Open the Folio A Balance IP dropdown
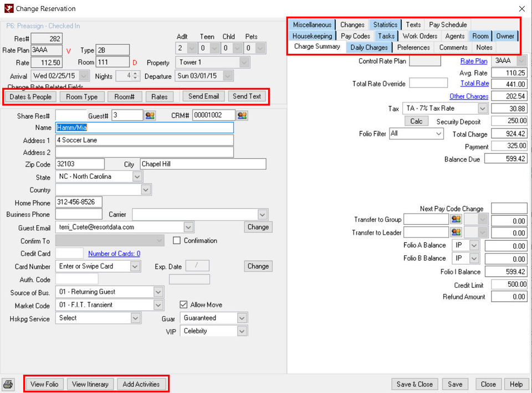This screenshot has height=393, width=532. pyautogui.click(x=474, y=245)
